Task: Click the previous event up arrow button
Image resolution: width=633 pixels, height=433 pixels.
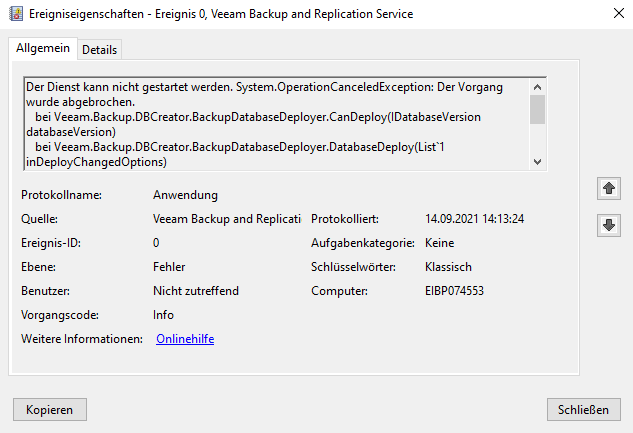Action: 607,189
